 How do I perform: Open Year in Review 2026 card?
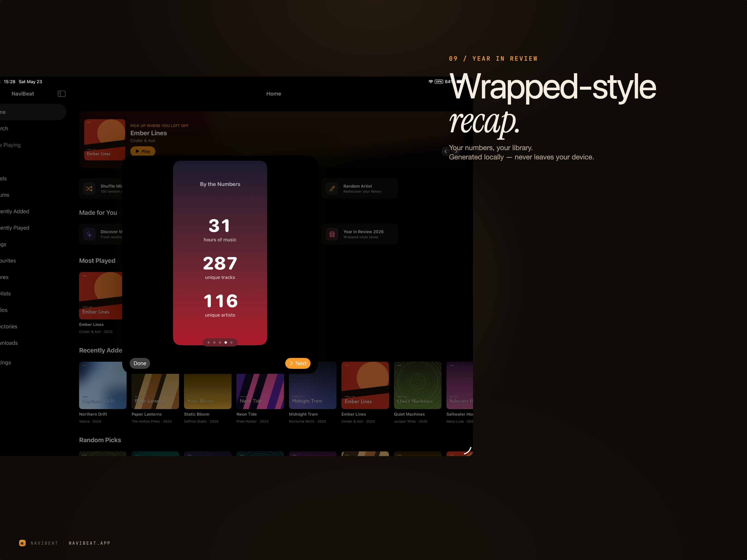click(x=360, y=234)
